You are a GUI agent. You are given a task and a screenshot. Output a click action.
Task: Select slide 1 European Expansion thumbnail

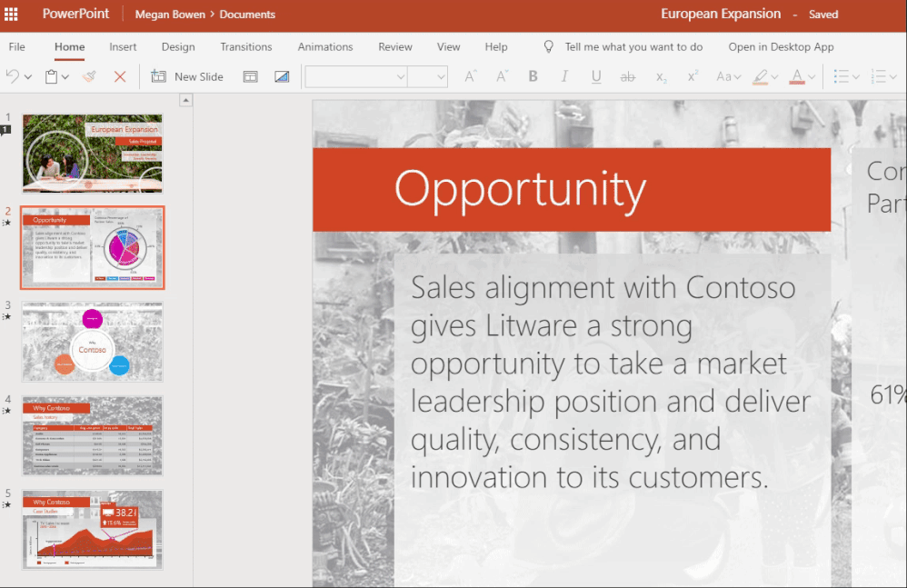(x=93, y=154)
